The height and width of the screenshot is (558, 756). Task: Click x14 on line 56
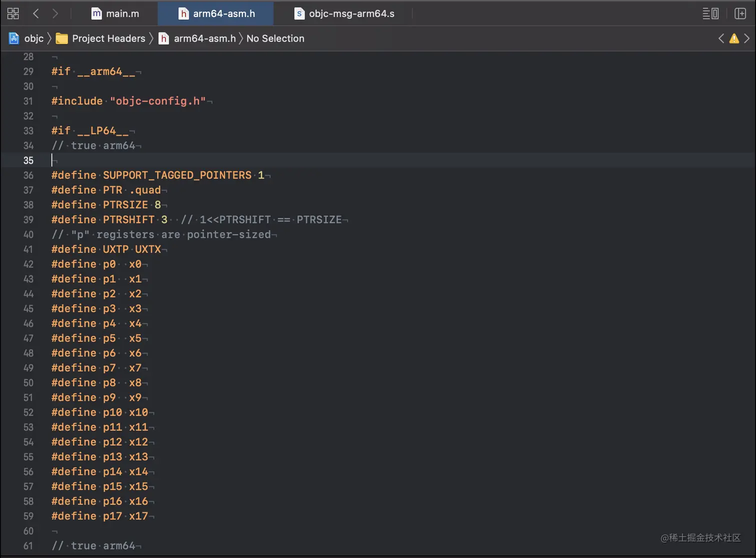pyautogui.click(x=138, y=472)
